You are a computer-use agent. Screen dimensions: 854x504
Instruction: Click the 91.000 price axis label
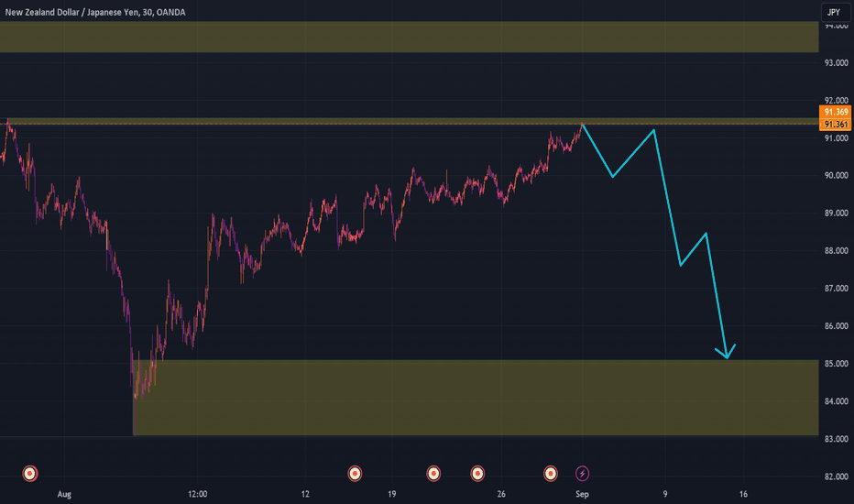[x=836, y=138]
